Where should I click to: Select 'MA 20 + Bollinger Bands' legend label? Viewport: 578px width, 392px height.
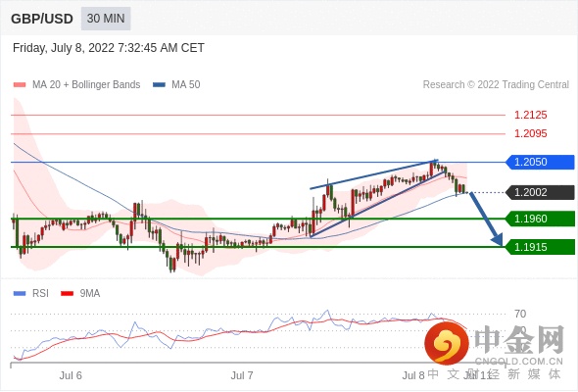86,85
